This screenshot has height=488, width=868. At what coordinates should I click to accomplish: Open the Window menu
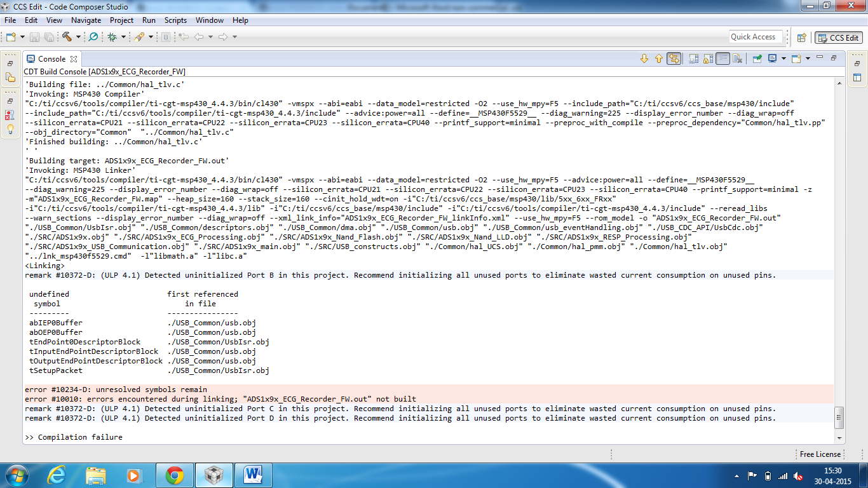tap(210, 20)
